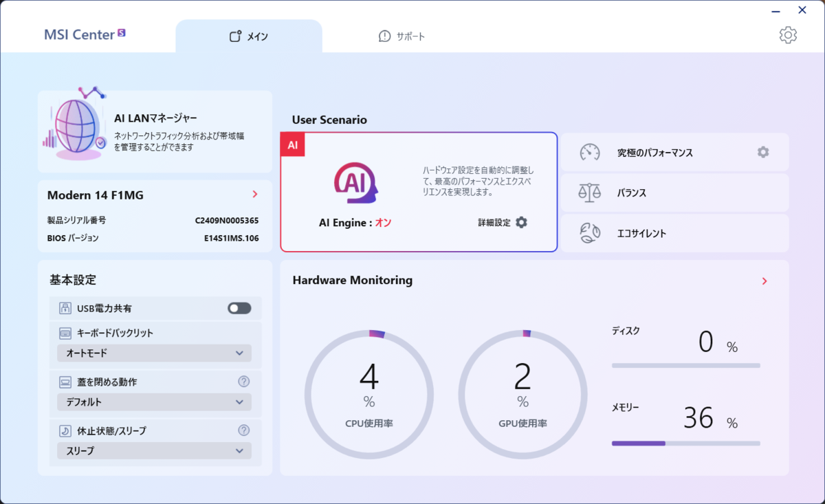This screenshot has width=825, height=504.
Task: Open the デフォルト lid action dropdown
Action: coord(154,402)
